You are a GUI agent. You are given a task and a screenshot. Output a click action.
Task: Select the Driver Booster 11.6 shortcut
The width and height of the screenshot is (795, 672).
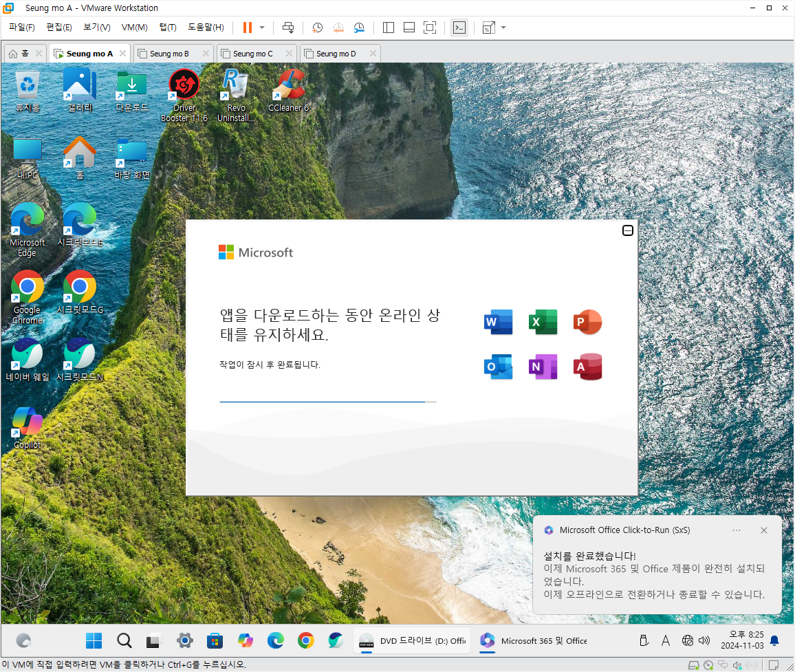coord(184,96)
